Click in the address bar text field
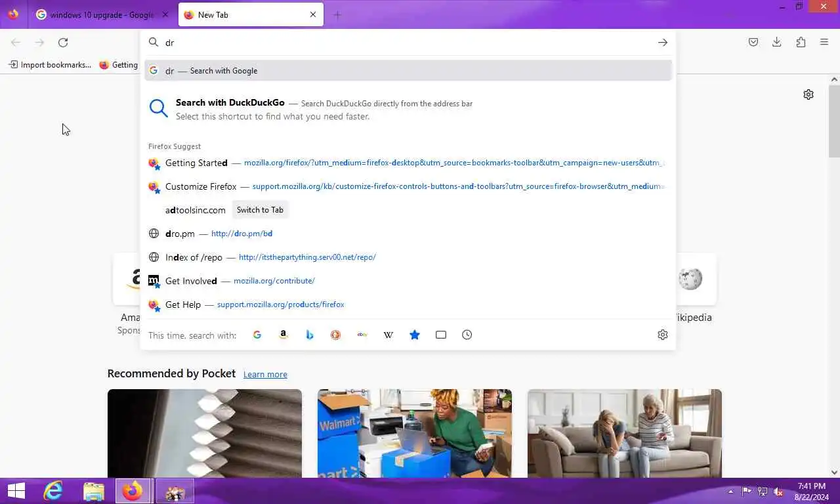Viewport: 840px width, 504px height. click(407, 43)
